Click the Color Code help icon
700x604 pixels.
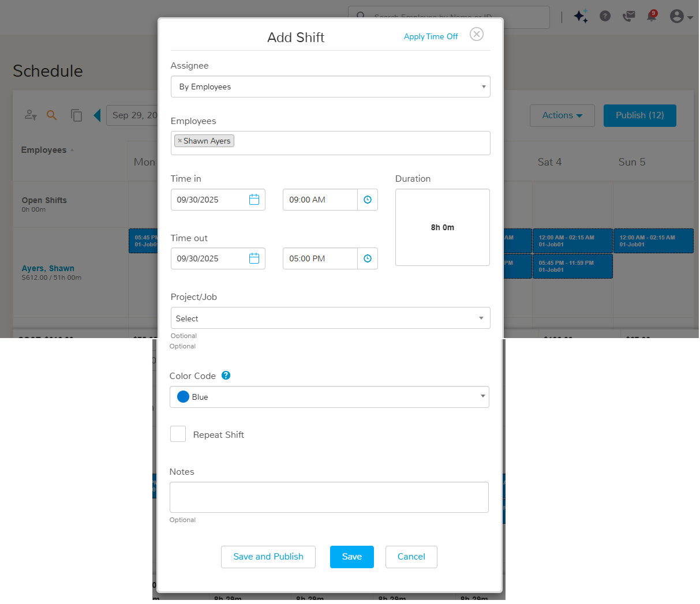pos(226,376)
